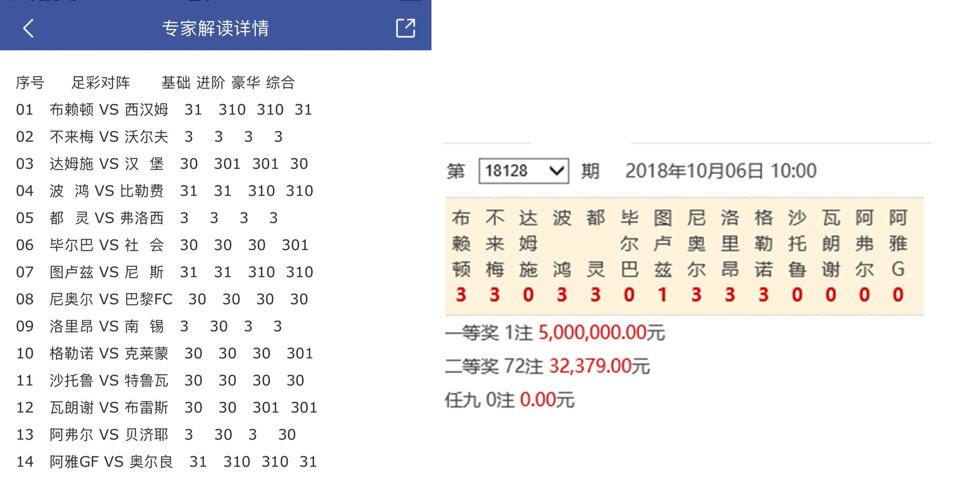Click the 不来梅 result column
980x484 pixels.
pos(495,256)
